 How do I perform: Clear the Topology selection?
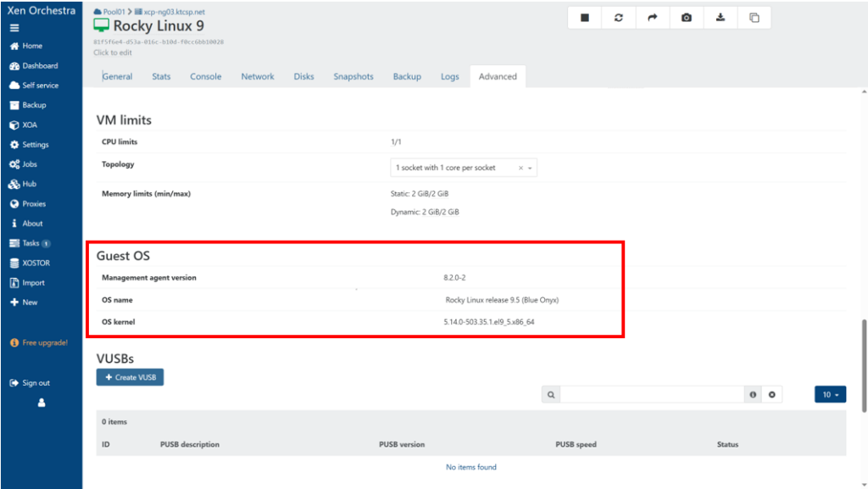[520, 168]
